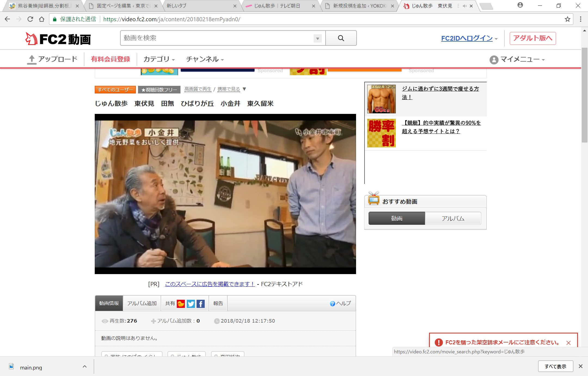Share via the red-yellow bird icon
Viewport: 588px width, 376px height.
pyautogui.click(x=181, y=304)
